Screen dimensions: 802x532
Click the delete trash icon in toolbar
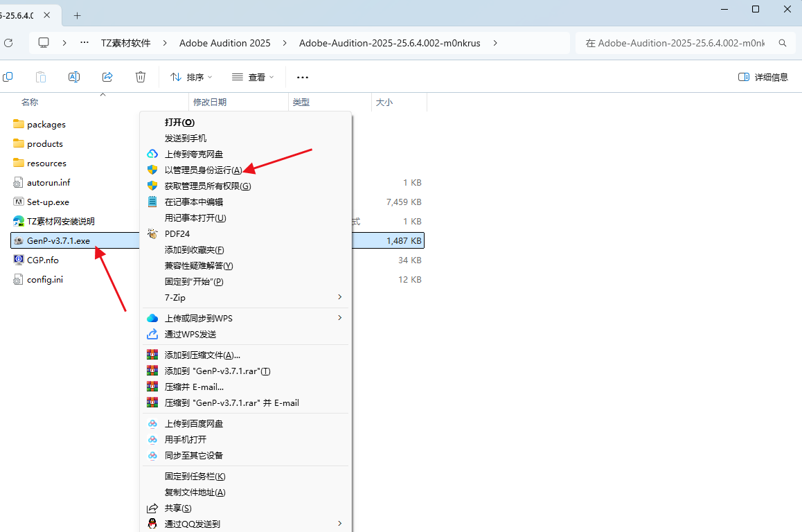pos(141,77)
